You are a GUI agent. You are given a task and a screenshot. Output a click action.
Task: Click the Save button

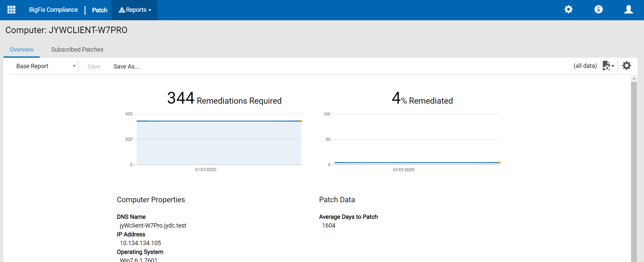click(94, 67)
